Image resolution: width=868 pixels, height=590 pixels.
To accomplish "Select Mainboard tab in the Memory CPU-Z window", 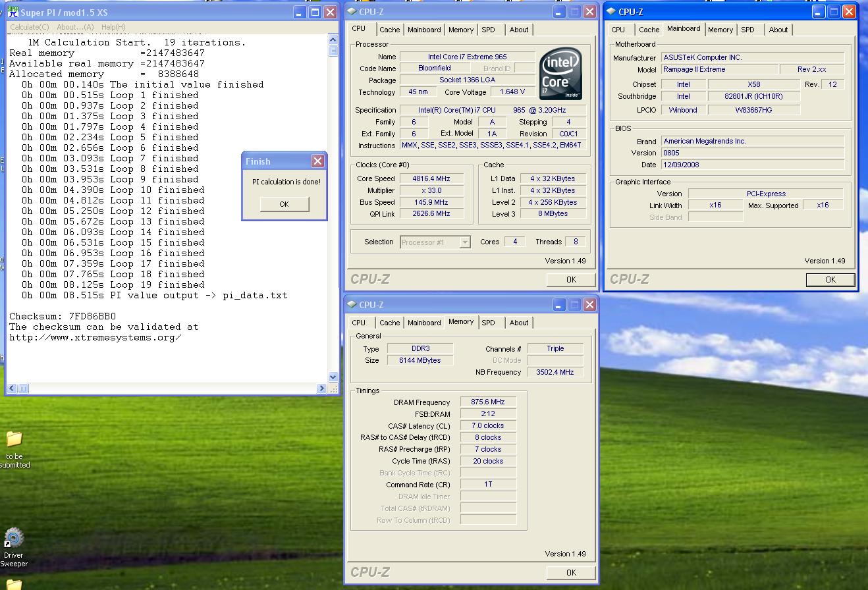I will click(x=424, y=323).
